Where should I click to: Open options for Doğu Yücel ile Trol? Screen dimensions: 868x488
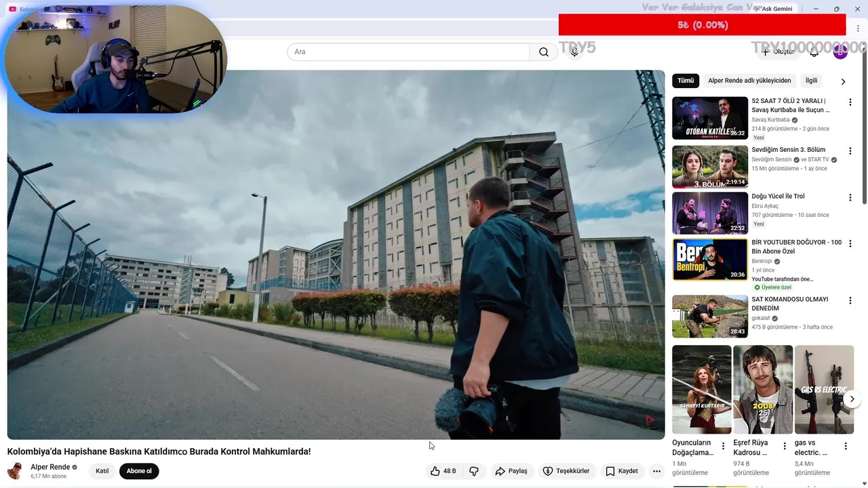point(850,197)
